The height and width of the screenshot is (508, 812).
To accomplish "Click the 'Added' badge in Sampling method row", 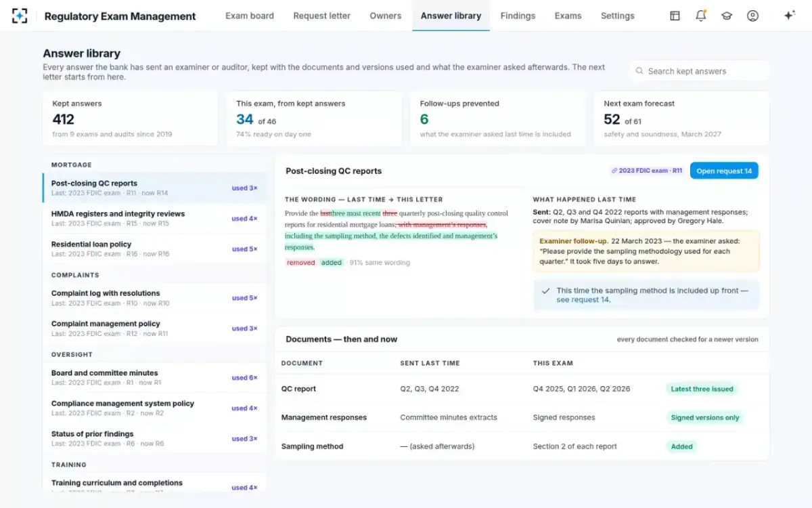I will coord(681,446).
